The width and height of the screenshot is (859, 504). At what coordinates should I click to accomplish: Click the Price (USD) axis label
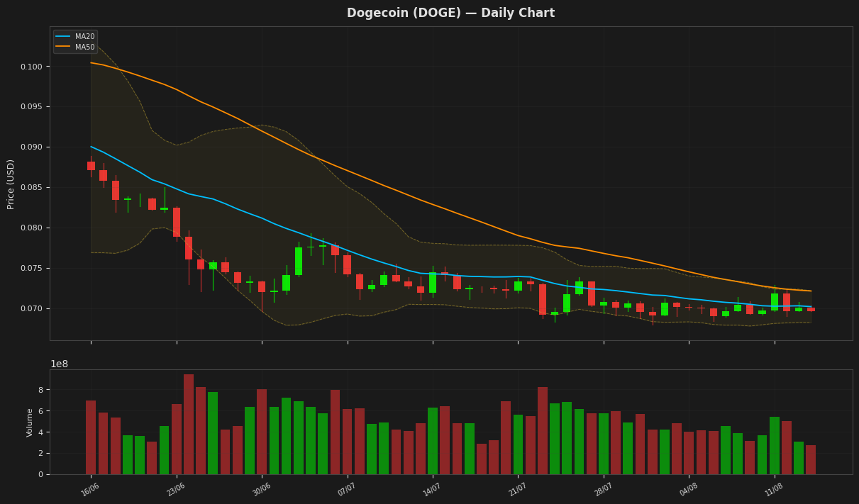tap(11, 184)
